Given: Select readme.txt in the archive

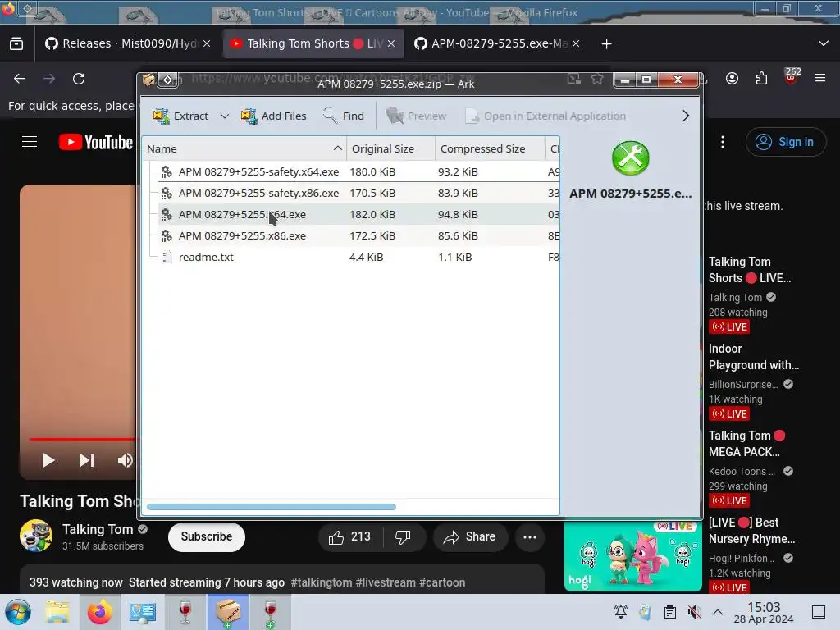Looking at the screenshot, I should pos(351,257).
